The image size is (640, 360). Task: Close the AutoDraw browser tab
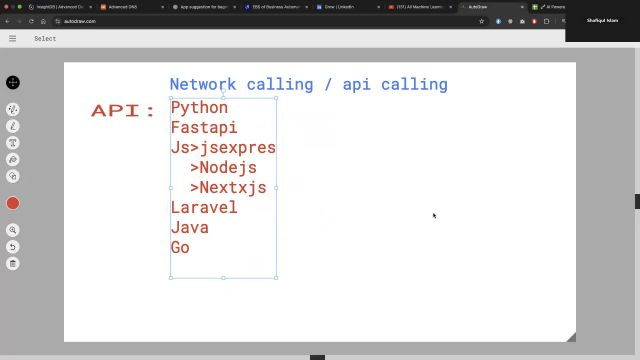(x=522, y=7)
